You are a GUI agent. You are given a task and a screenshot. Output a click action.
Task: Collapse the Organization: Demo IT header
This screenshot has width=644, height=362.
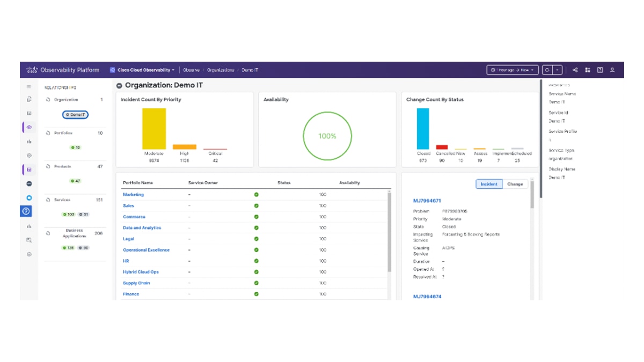119,86
